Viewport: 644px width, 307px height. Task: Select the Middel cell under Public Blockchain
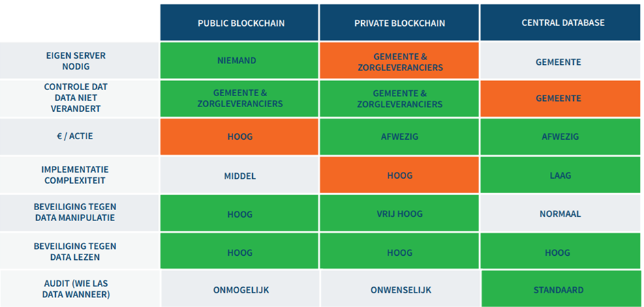[240, 175]
